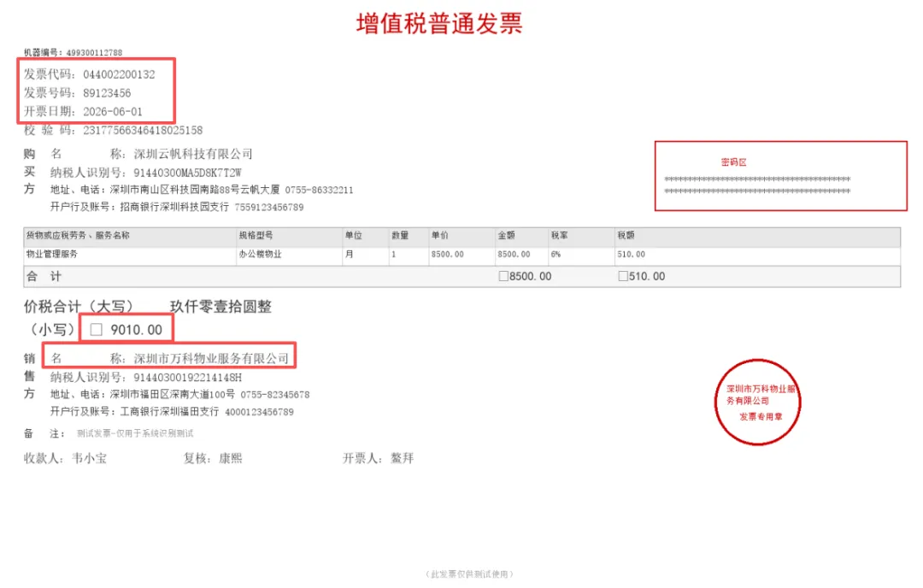Click 510.00 in the 物业管理服务 row
Screen dimensions: 923x588
(631, 255)
